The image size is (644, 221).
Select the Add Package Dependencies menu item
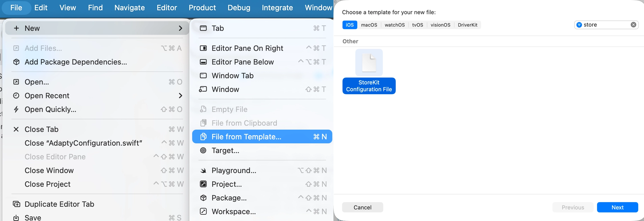tap(76, 62)
